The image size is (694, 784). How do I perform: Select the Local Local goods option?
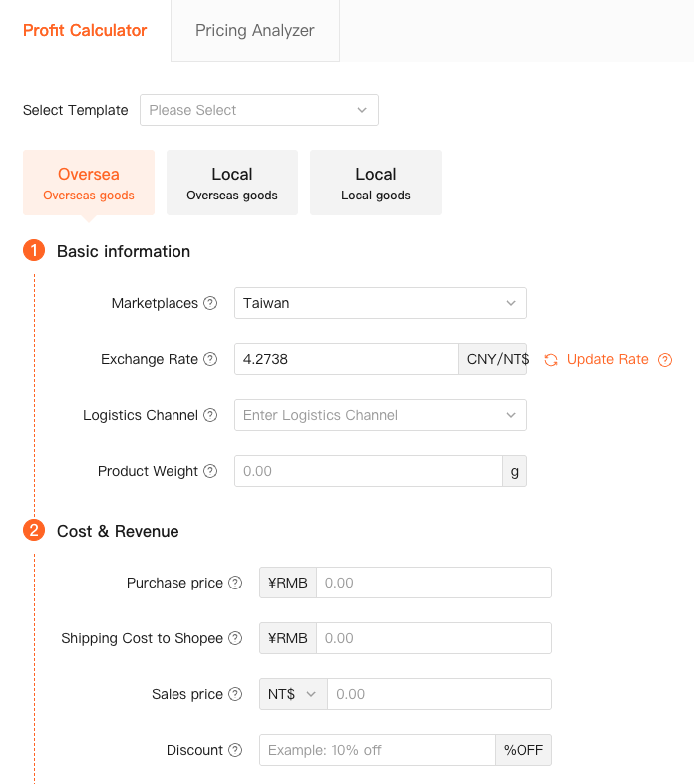pyautogui.click(x=376, y=183)
